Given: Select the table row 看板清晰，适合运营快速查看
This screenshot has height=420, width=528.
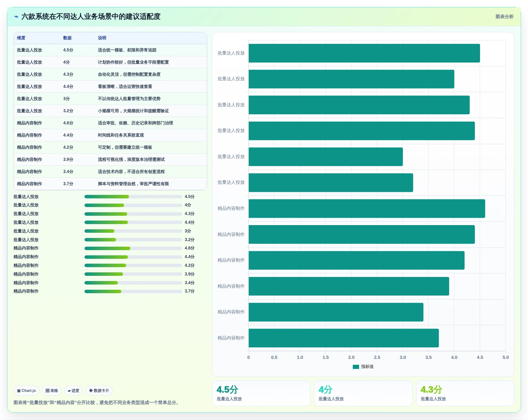Looking at the screenshot, I should (110, 87).
